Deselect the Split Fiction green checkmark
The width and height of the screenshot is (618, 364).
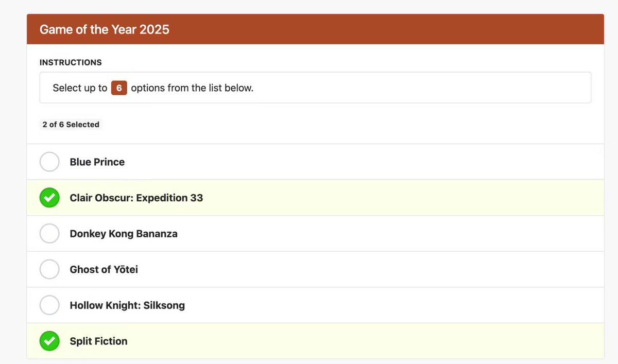click(49, 341)
